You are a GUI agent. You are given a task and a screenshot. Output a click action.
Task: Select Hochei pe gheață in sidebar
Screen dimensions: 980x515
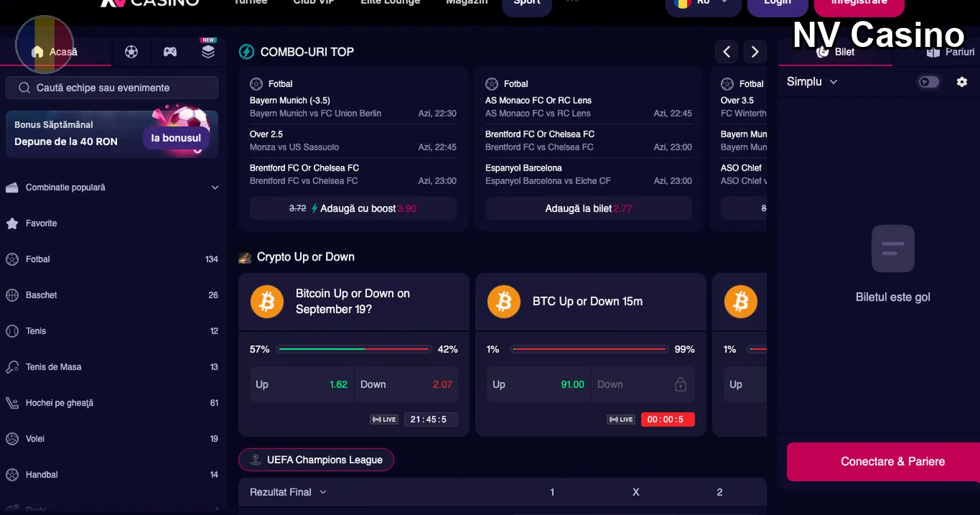tap(112, 403)
